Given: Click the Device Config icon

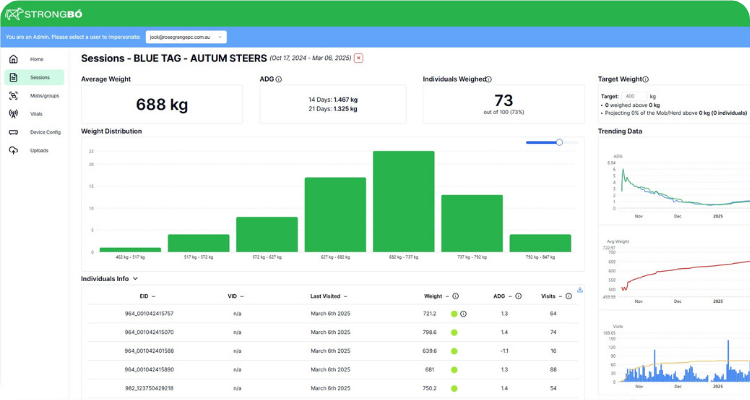Looking at the screenshot, I should [13, 132].
